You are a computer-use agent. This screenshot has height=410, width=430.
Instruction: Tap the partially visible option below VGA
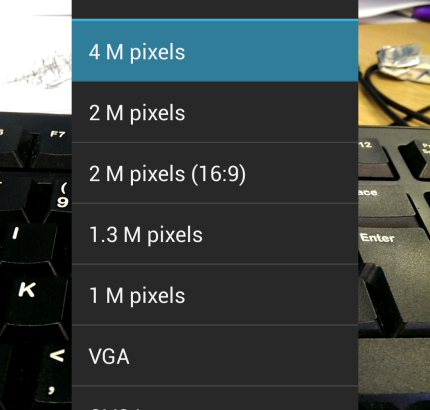pyautogui.click(x=215, y=398)
